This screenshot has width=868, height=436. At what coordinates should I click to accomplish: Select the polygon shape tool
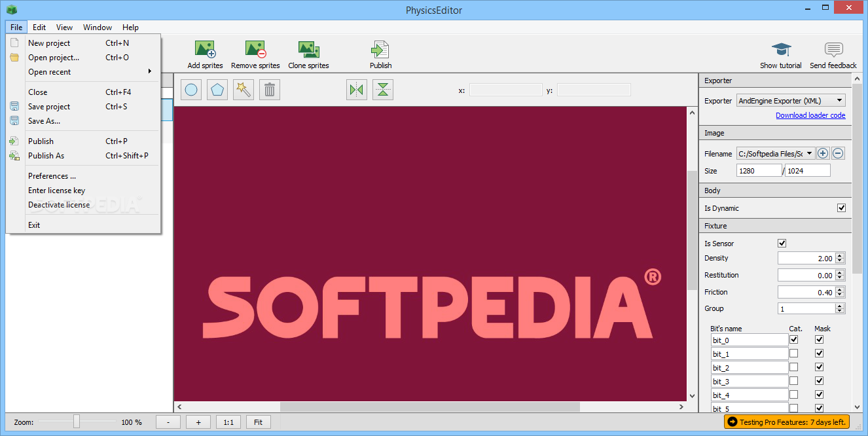[217, 90]
